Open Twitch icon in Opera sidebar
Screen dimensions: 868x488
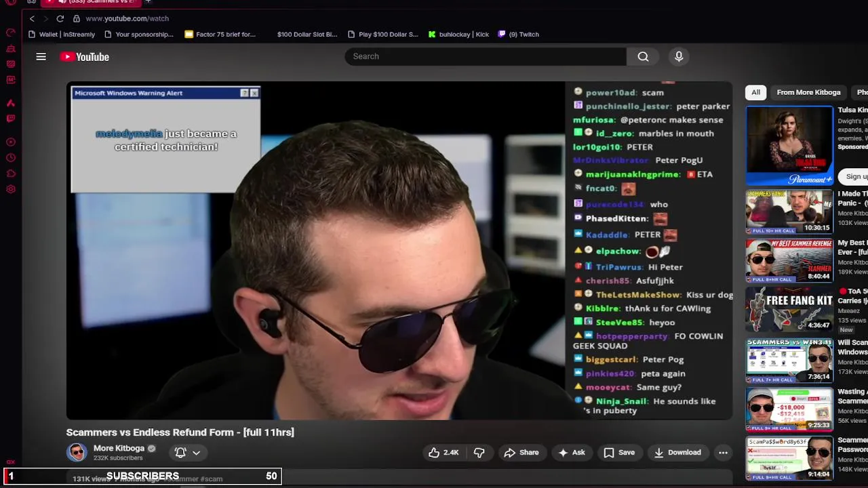pyautogui.click(x=11, y=119)
